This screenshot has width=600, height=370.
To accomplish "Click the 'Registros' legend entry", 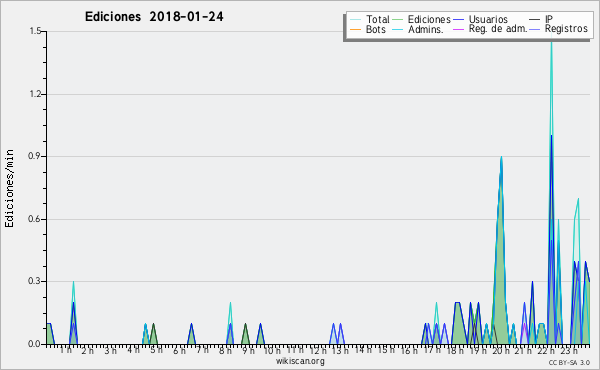I will (566, 29).
